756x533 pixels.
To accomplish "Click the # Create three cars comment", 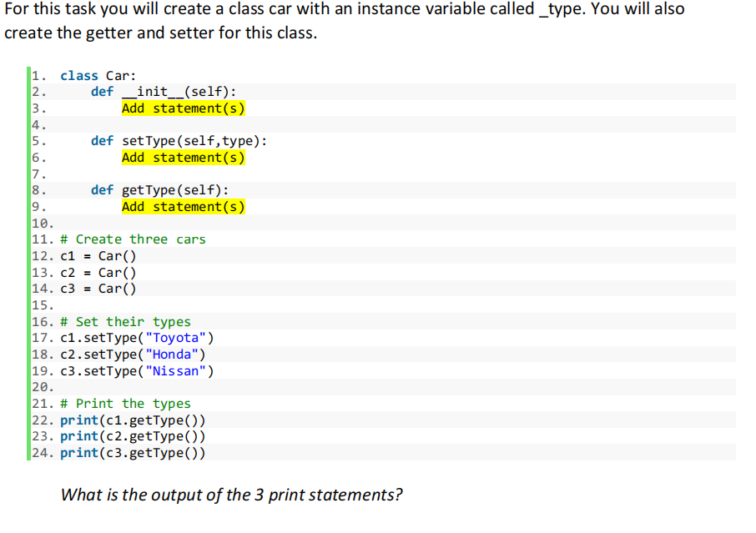I will (x=133, y=239).
